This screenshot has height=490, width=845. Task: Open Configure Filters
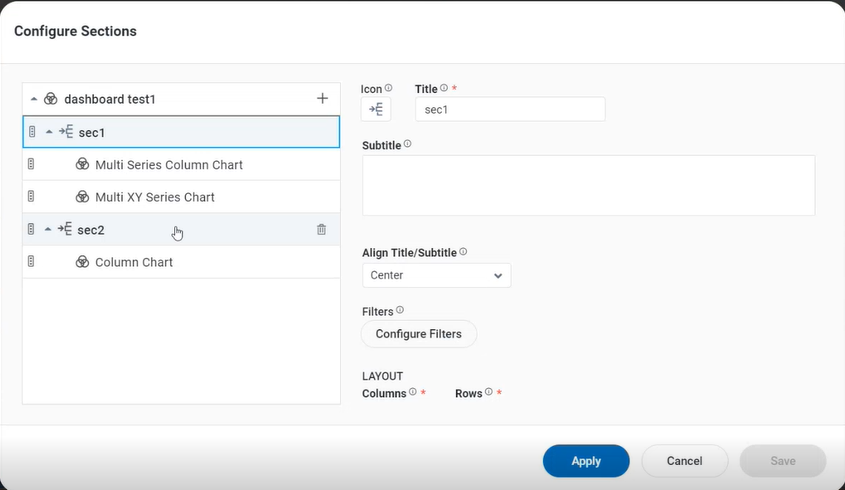click(x=418, y=334)
